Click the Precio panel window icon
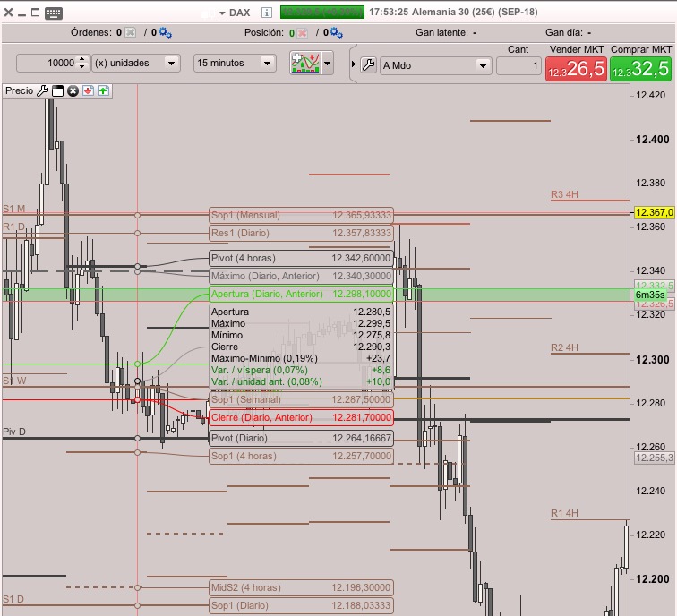Image resolution: width=677 pixels, height=616 pixels. pyautogui.click(x=57, y=90)
